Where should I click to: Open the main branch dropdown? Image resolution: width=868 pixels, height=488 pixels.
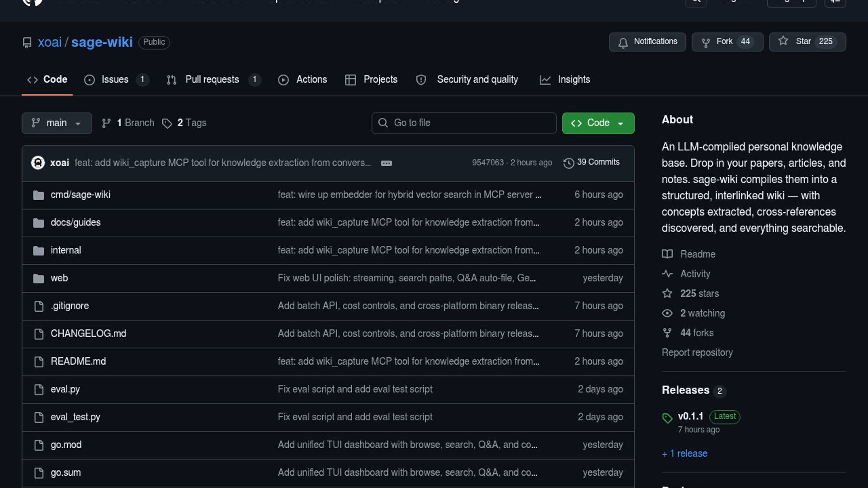pyautogui.click(x=57, y=123)
